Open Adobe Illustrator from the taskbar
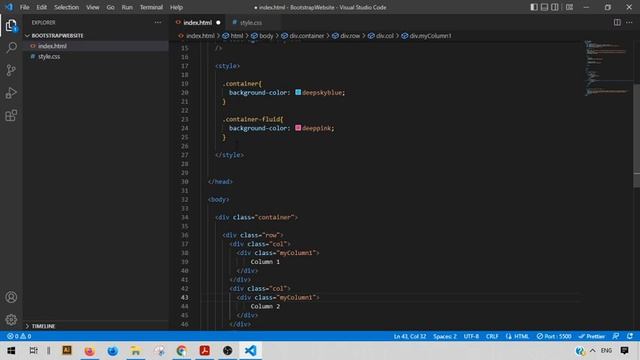Image resolution: width=640 pixels, height=360 pixels. click(67, 350)
